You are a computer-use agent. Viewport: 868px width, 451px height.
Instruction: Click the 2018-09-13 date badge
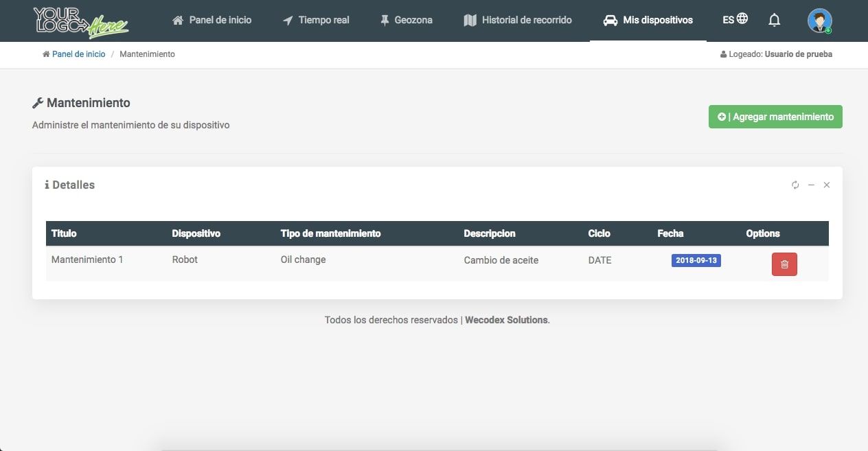pyautogui.click(x=696, y=261)
